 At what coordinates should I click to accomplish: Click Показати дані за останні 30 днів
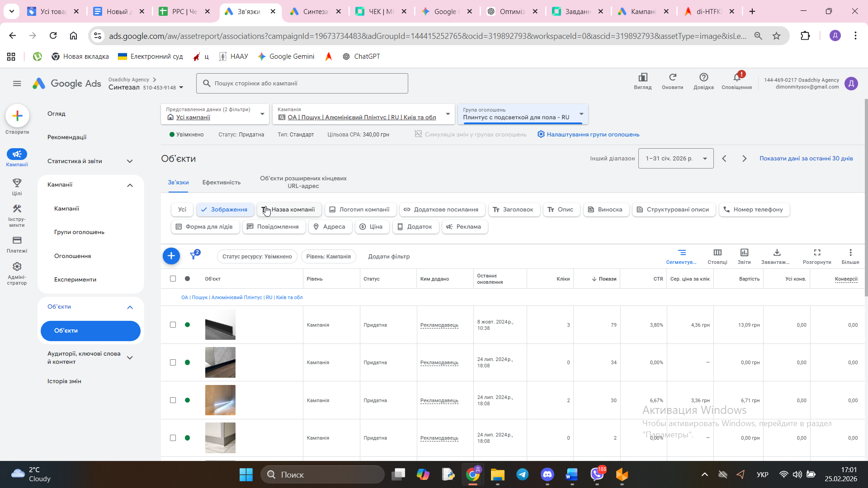tap(806, 159)
